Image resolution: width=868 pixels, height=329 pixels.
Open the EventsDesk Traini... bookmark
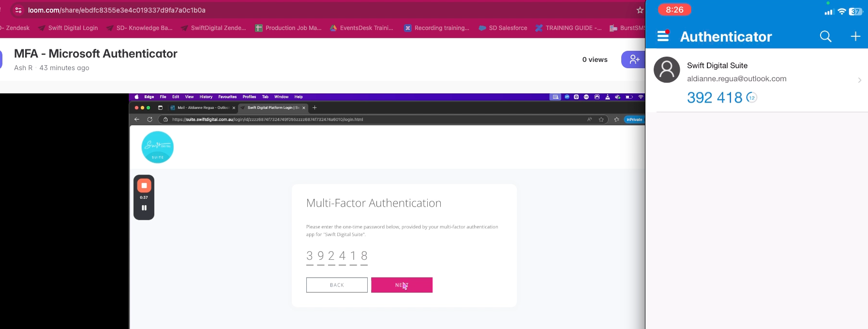(361, 28)
